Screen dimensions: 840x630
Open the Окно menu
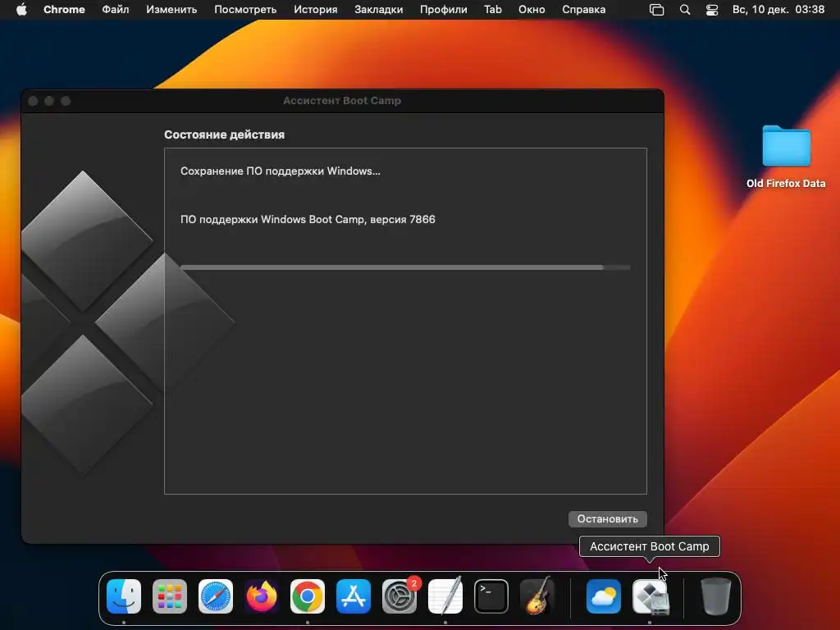[532, 10]
